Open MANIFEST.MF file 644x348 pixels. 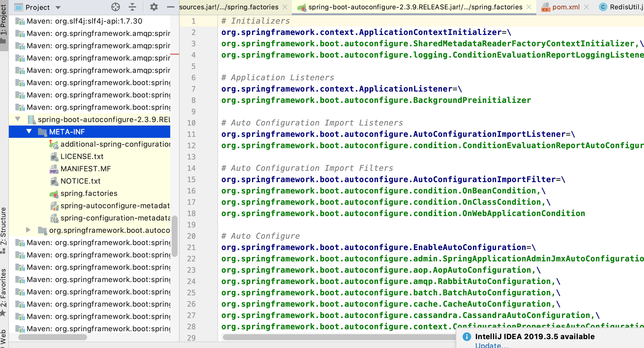point(86,169)
